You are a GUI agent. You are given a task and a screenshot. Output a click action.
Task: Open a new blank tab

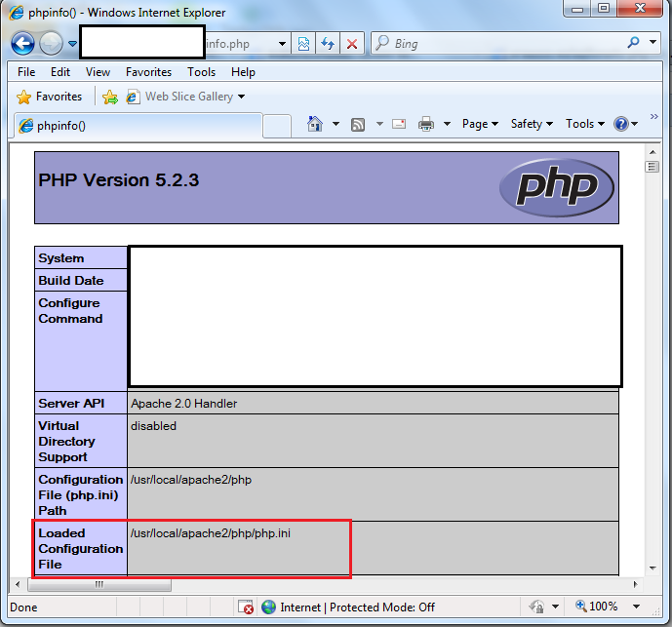point(277,127)
